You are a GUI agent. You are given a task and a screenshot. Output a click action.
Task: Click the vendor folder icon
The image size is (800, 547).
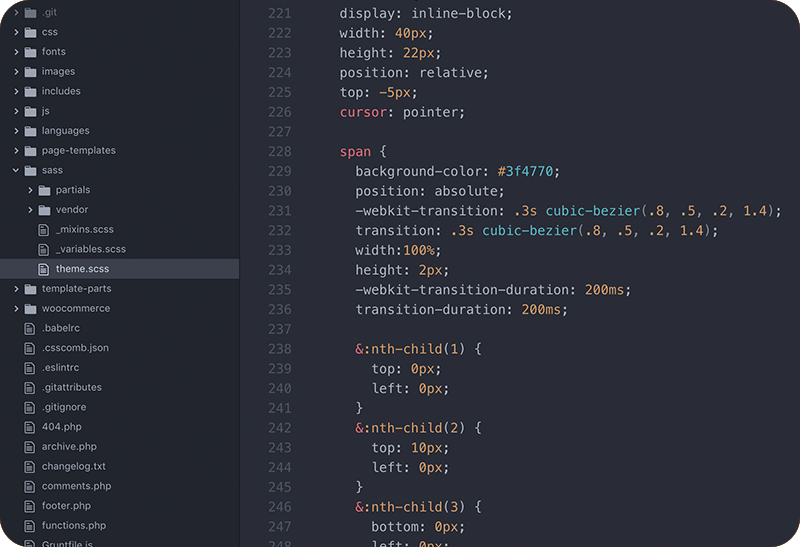click(45, 210)
